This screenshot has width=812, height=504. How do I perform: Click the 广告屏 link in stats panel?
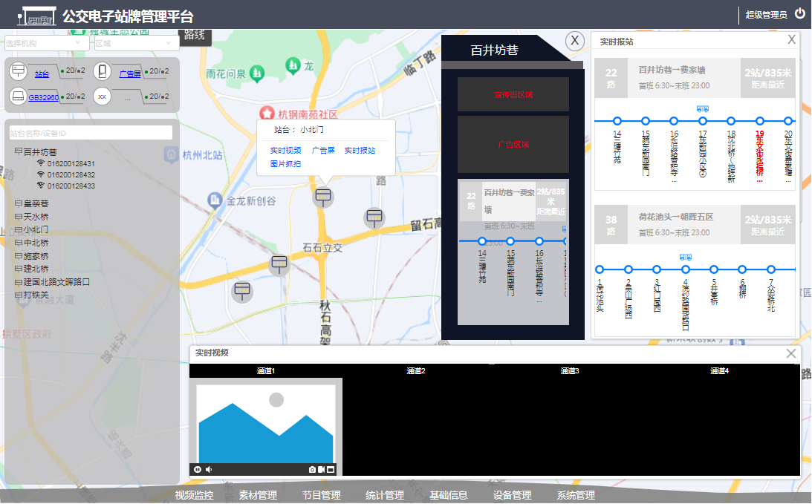(130, 74)
